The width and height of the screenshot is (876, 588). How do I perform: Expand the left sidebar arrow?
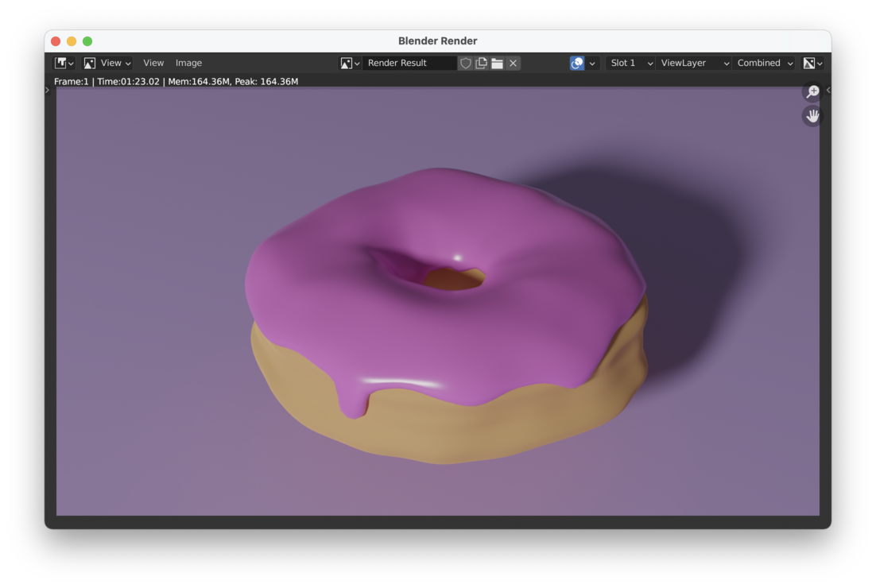coord(47,90)
